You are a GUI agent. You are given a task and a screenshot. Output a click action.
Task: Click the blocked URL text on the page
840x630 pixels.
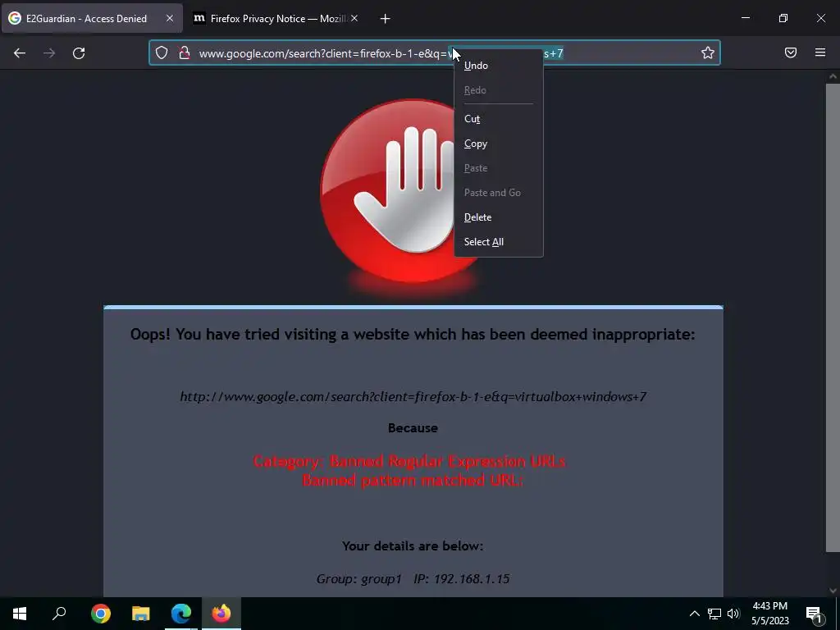(413, 396)
